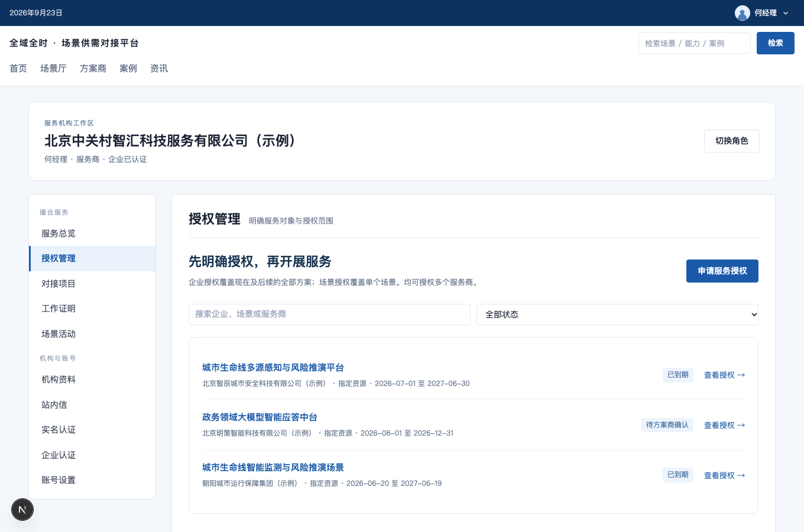This screenshot has height=532, width=804.
Task: Open 城市生命线智能监测与风险推演场景 title link
Action: point(273,468)
